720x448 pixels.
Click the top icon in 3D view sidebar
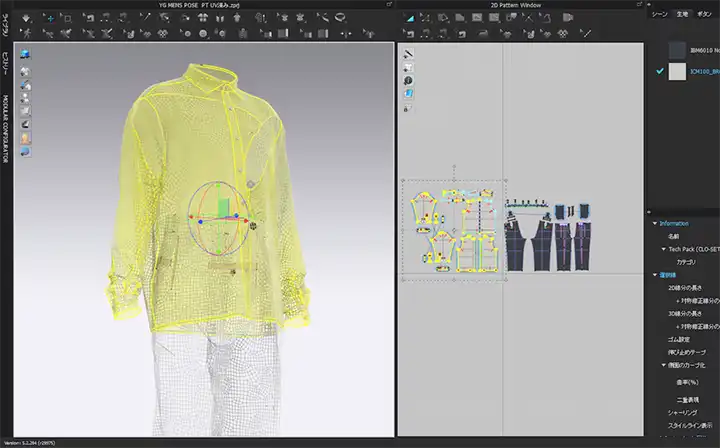coord(26,54)
